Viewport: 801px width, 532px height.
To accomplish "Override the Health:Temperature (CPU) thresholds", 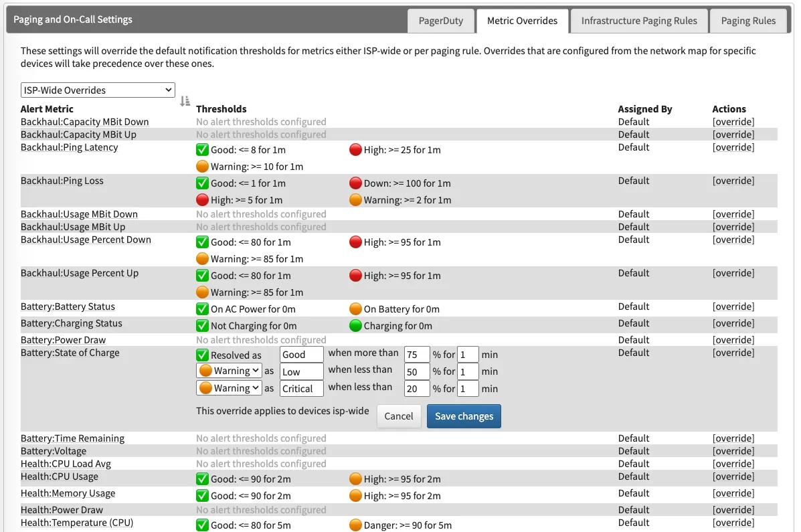I will (x=733, y=522).
